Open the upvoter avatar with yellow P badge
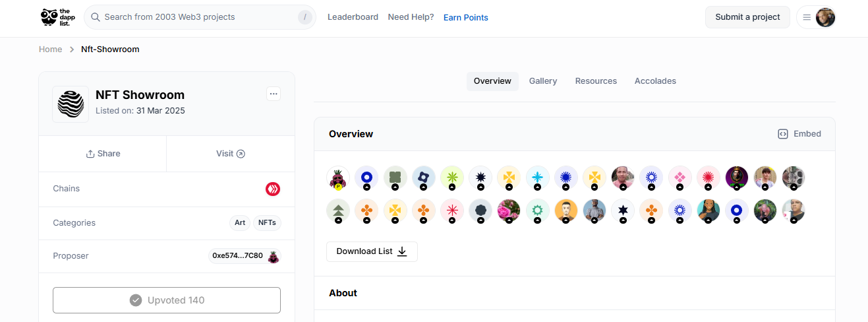Screen dimensions: 868x322 pyautogui.click(x=338, y=177)
